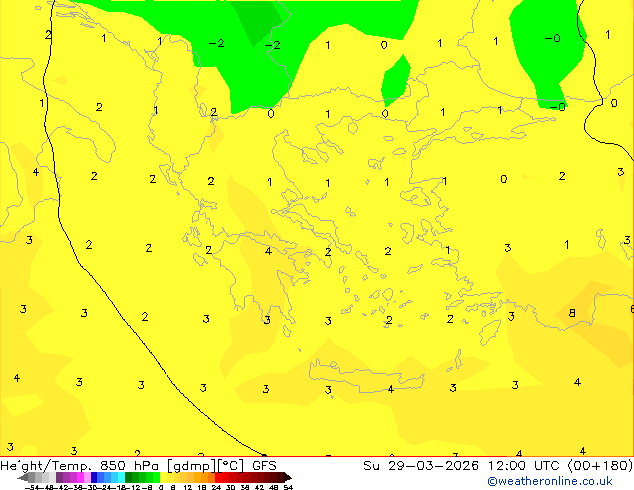634x490 pixels.
Task: Click the 'Height/Temp.' title text
Action: pyautogui.click(x=46, y=466)
